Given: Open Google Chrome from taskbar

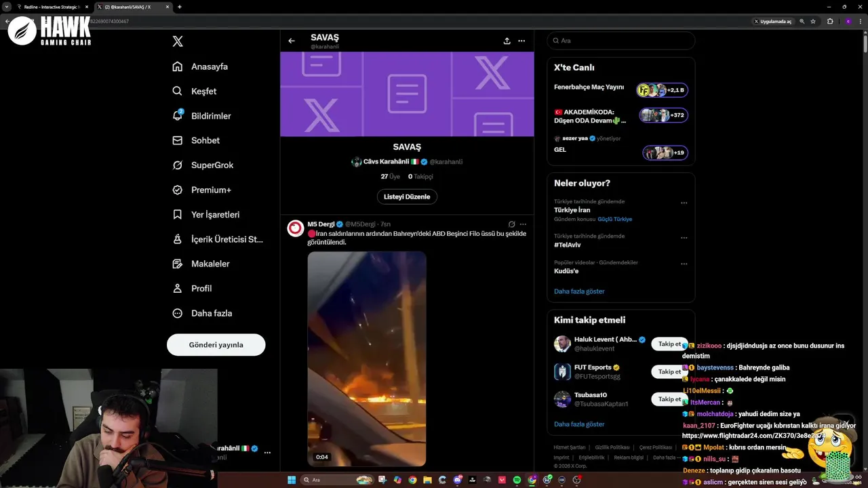Looking at the screenshot, I should coord(412,480).
